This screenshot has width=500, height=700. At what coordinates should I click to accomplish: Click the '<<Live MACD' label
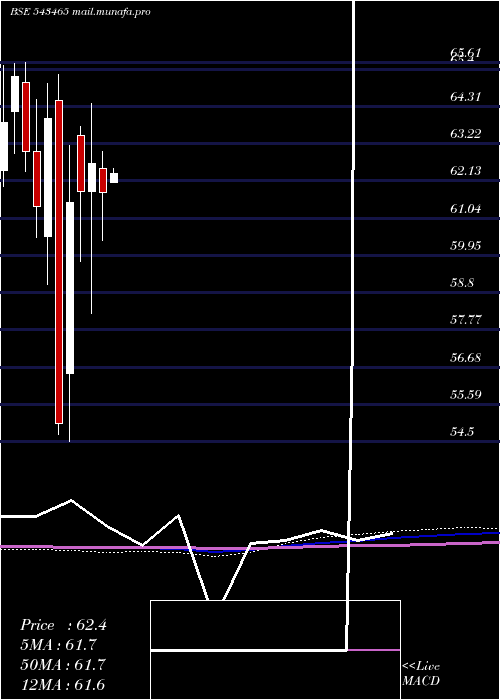tap(421, 674)
